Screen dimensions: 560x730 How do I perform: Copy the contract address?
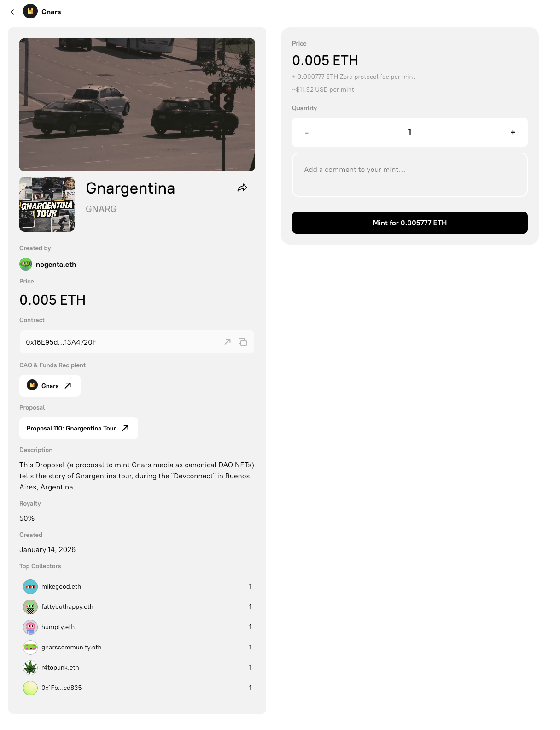[243, 342]
